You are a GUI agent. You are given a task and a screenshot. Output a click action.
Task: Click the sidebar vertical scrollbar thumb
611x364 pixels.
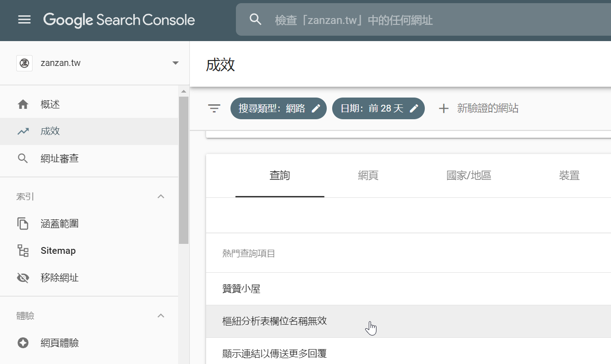click(183, 170)
